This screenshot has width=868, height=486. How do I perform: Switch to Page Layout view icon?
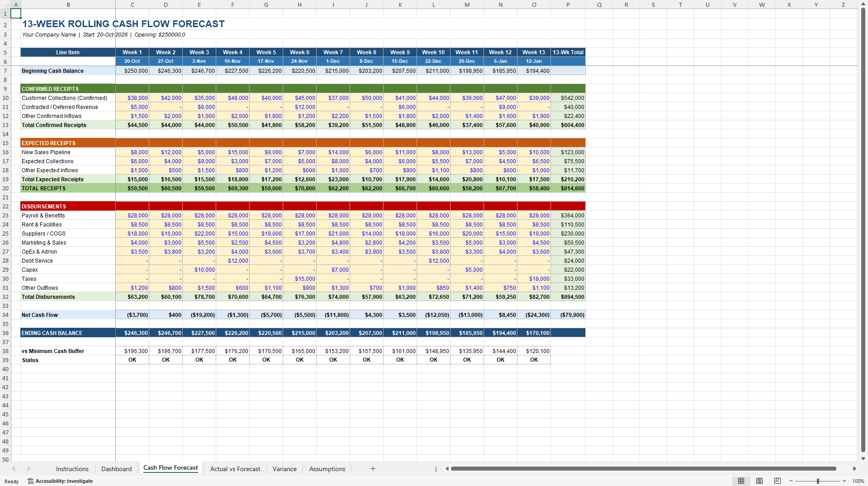(x=759, y=481)
